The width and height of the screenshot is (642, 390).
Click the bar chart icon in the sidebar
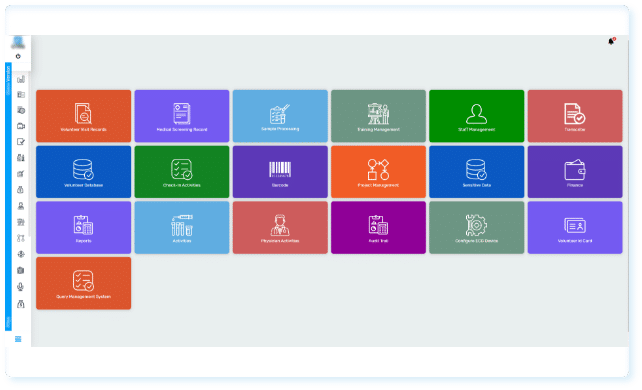pos(21,79)
